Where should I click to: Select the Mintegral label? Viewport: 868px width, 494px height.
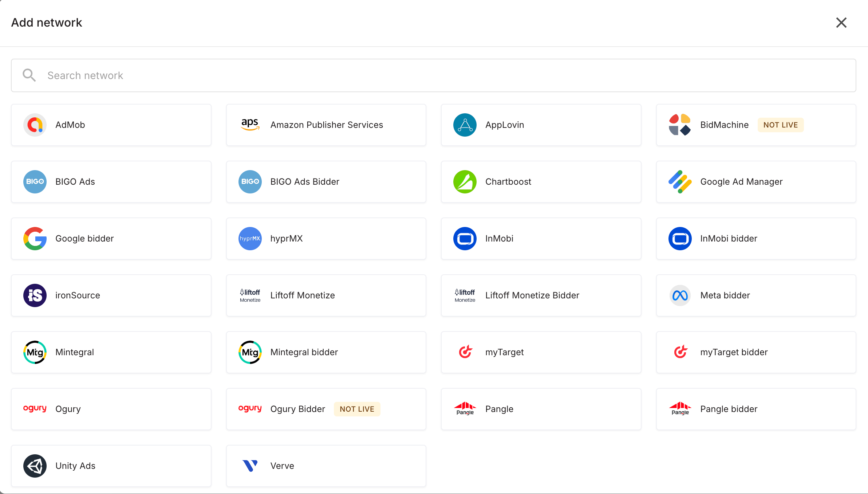(75, 352)
